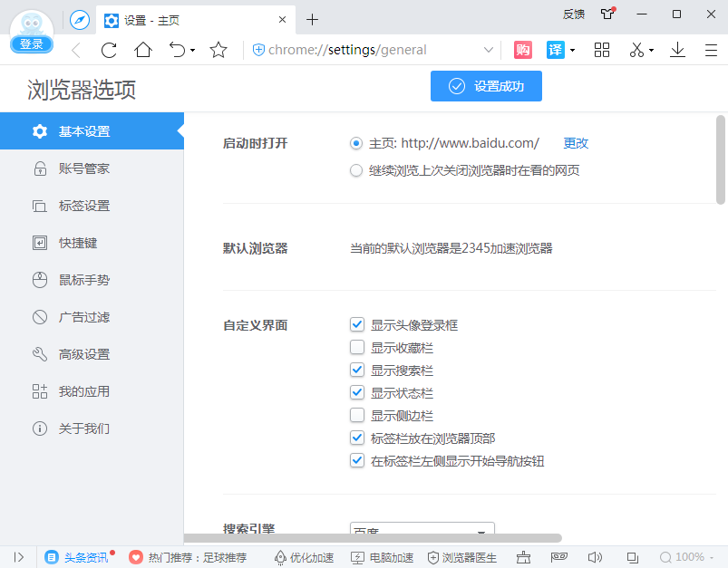Screen dimensions: 728x568
Task: Click the blue 译 translate icon
Action: pyautogui.click(x=556, y=50)
